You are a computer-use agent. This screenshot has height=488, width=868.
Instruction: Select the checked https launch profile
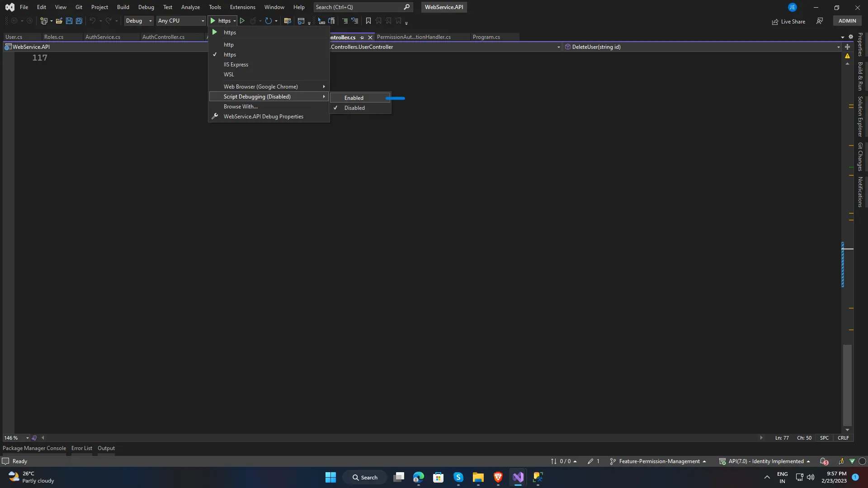pos(230,55)
